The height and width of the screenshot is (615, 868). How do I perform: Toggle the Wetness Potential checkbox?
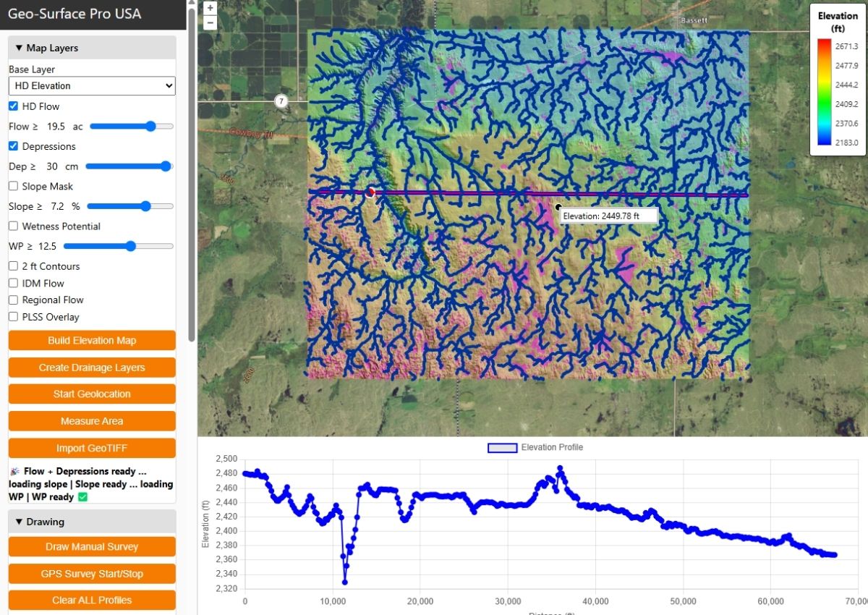14,226
